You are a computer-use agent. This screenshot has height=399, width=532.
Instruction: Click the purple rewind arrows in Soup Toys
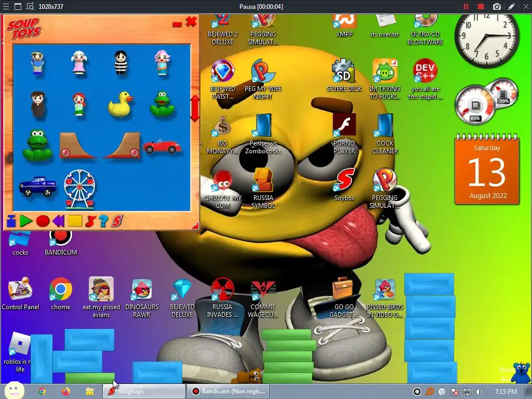click(x=58, y=221)
